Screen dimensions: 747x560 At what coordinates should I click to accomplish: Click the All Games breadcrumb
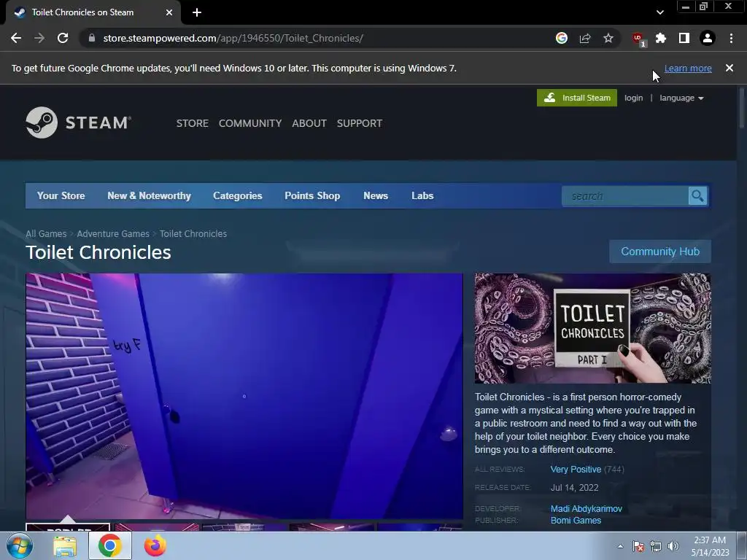46,234
